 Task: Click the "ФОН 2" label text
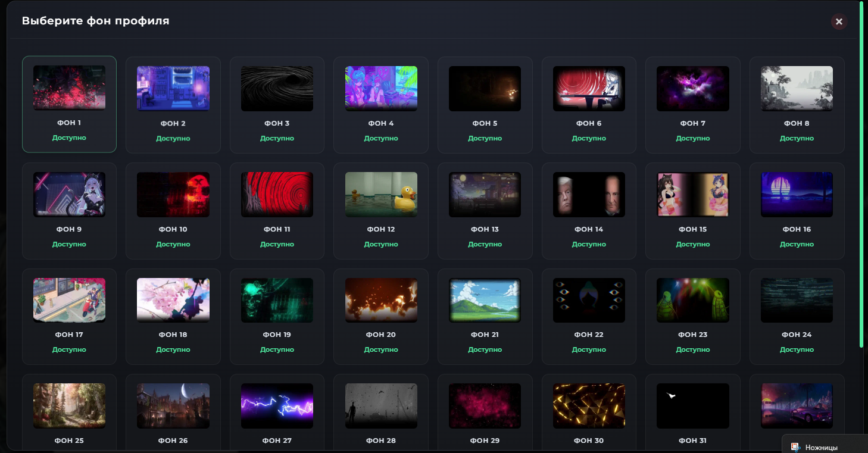[x=173, y=123]
